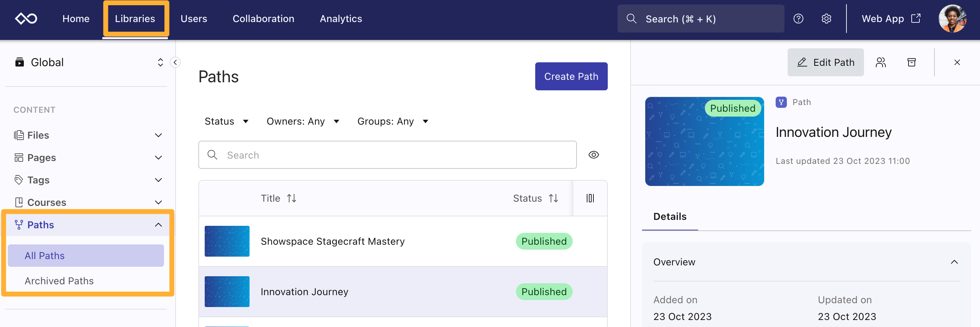
Task: Collapse the Overview section
Action: tap(954, 262)
